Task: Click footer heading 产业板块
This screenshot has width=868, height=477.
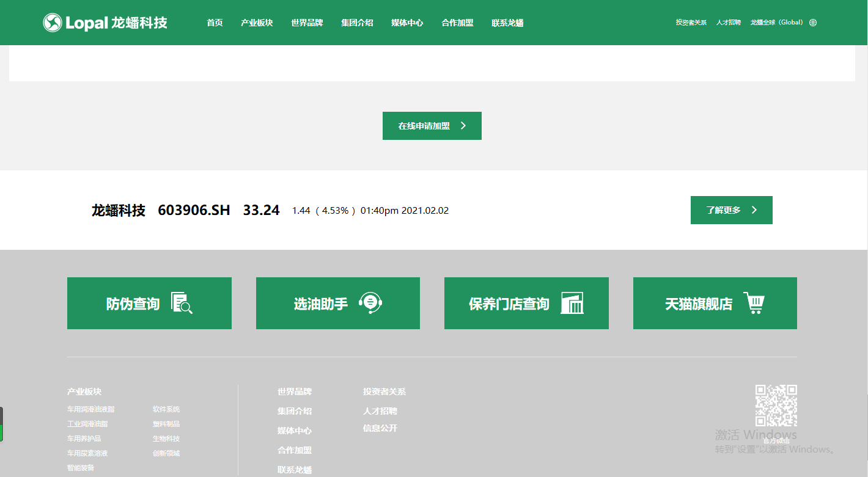Action: tap(84, 391)
